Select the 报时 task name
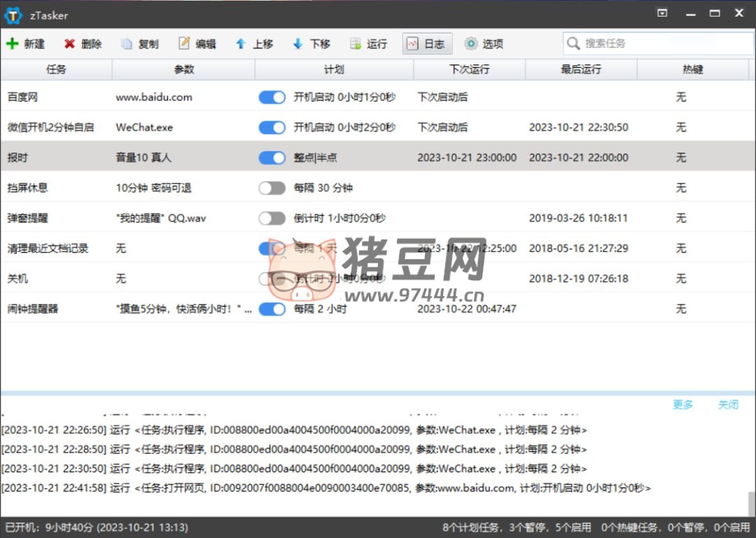This screenshot has width=756, height=538. pos(17,158)
